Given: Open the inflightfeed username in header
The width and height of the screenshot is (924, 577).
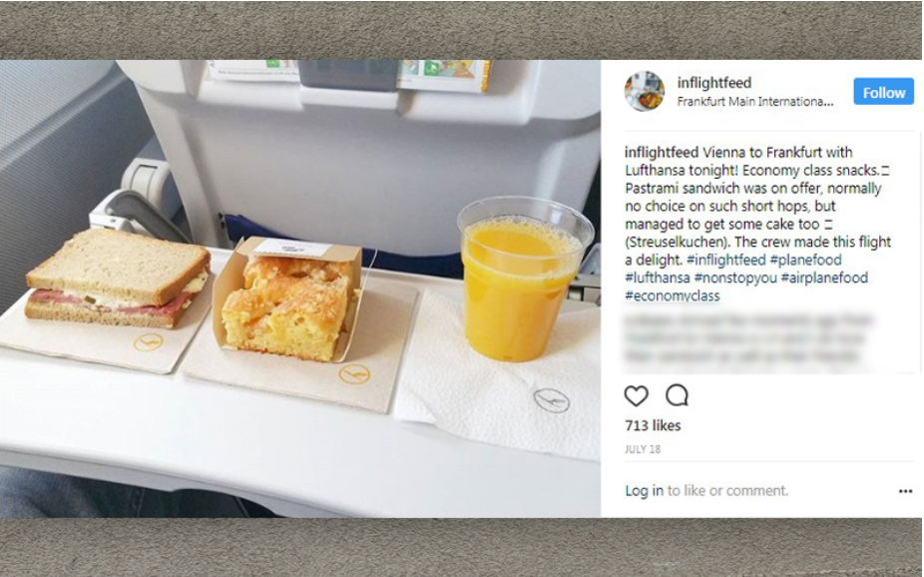Looking at the screenshot, I should pyautogui.click(x=714, y=83).
